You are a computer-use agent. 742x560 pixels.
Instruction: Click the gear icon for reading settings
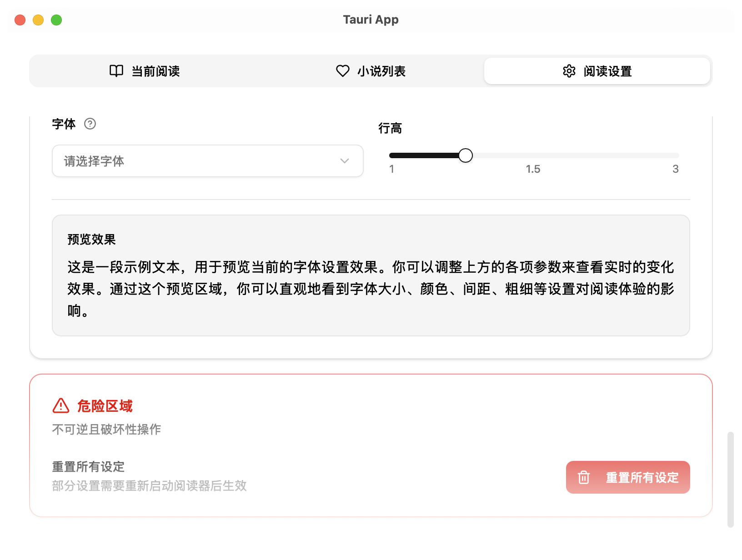[x=569, y=71]
